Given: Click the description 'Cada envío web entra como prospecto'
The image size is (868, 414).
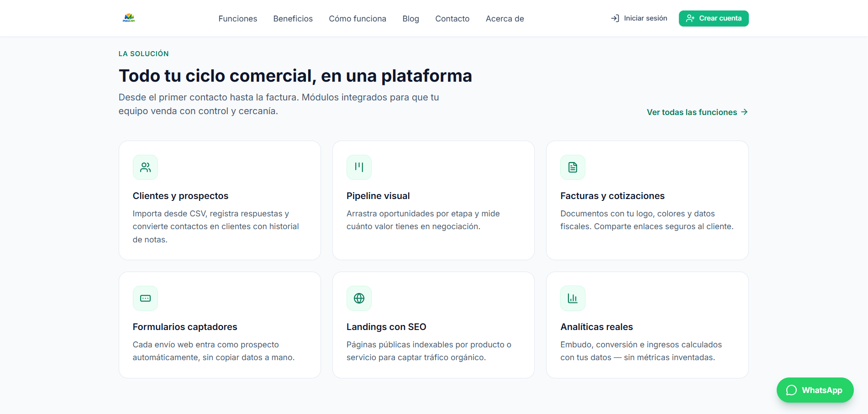Looking at the screenshot, I should [x=213, y=351].
